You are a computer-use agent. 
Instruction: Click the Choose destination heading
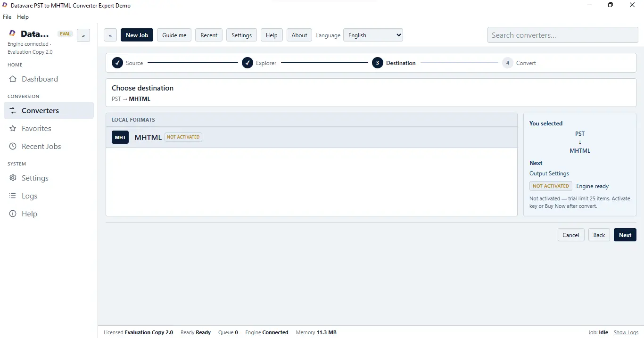[142, 88]
